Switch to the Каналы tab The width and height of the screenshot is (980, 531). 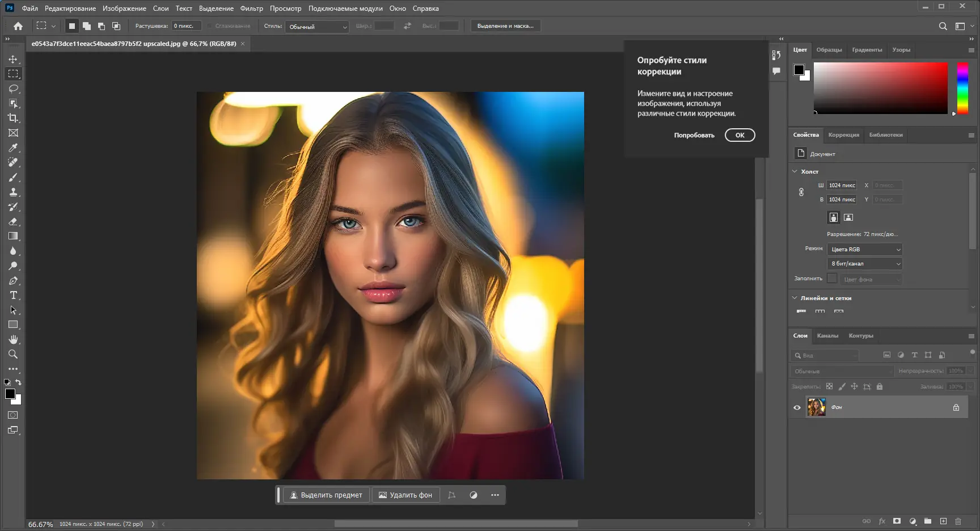[828, 335]
